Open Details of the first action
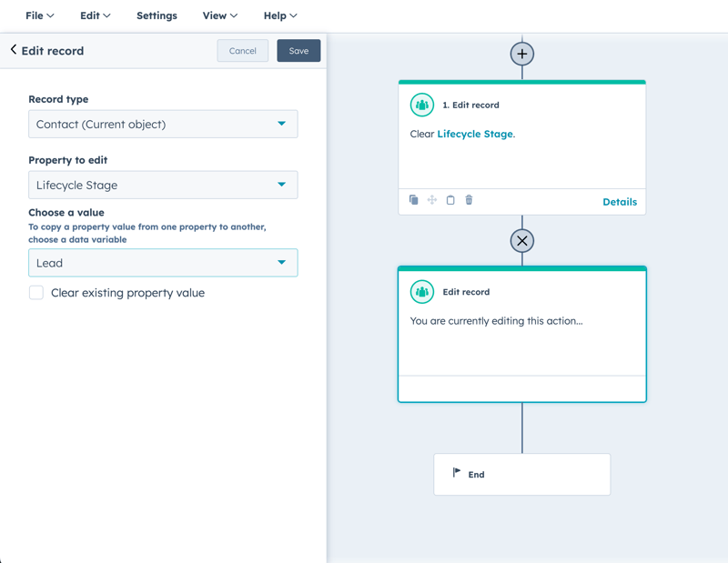Viewport: 728px width, 563px height. point(620,202)
